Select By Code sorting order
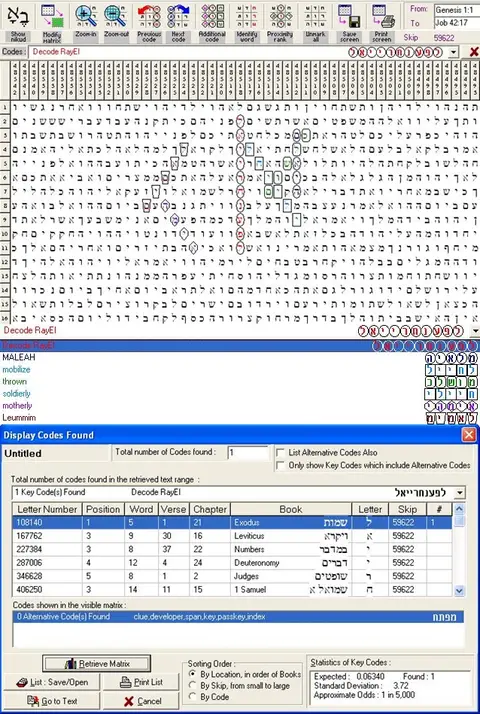Screen dimensions: 480x714 point(193,697)
